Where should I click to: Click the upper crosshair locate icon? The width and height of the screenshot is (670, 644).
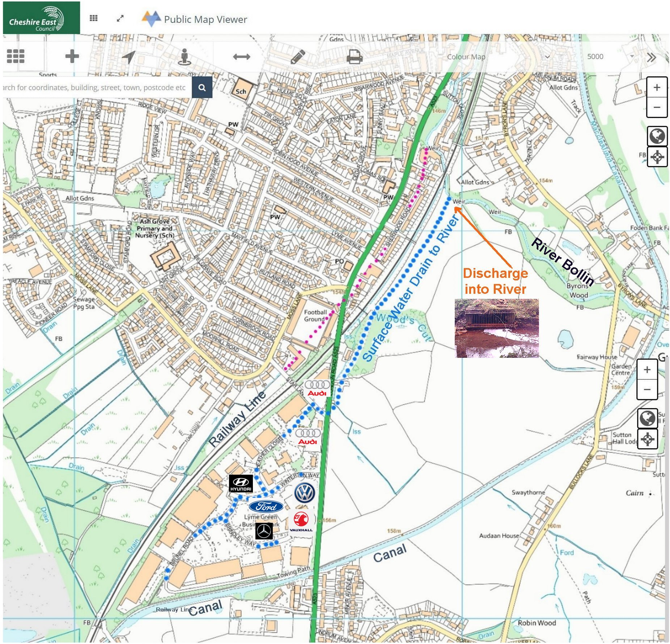coord(657,157)
